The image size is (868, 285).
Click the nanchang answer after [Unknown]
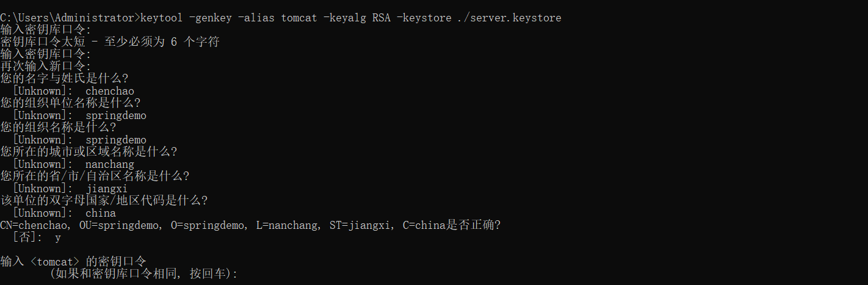pos(110,164)
